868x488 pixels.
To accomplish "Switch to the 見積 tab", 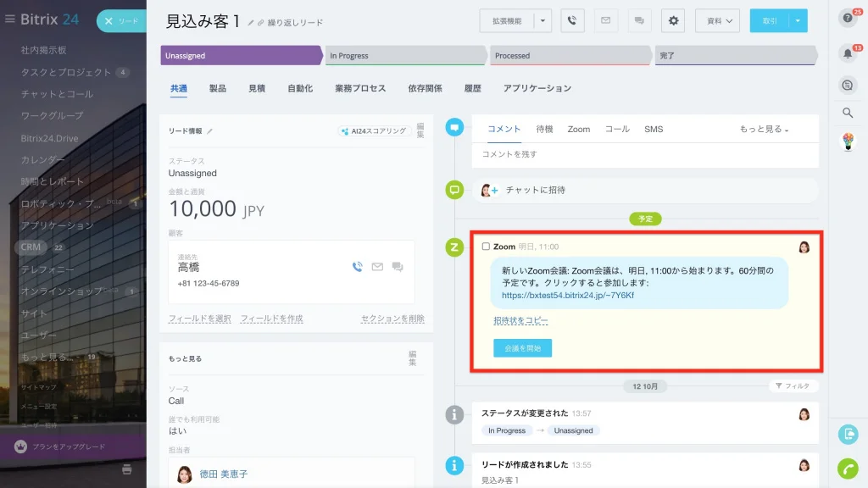I will point(257,88).
